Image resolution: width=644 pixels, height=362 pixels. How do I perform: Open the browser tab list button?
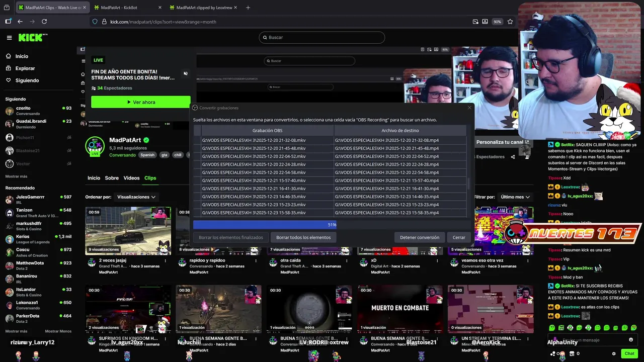point(7,8)
